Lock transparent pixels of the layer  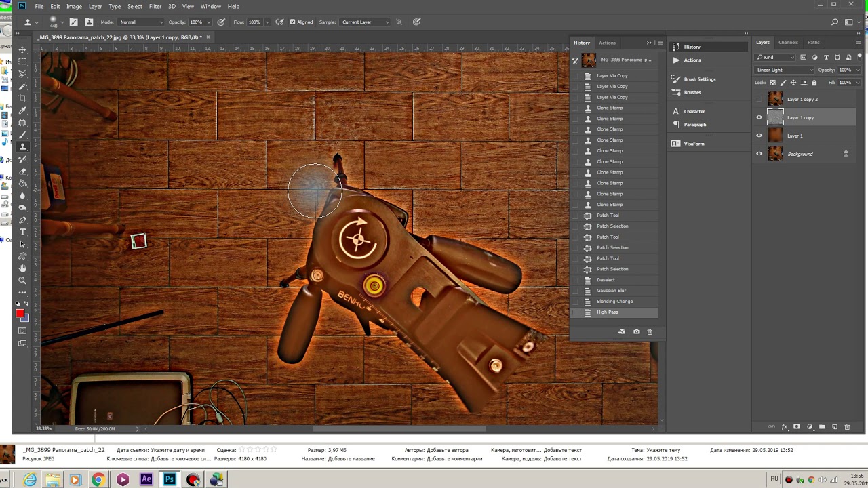click(x=772, y=83)
